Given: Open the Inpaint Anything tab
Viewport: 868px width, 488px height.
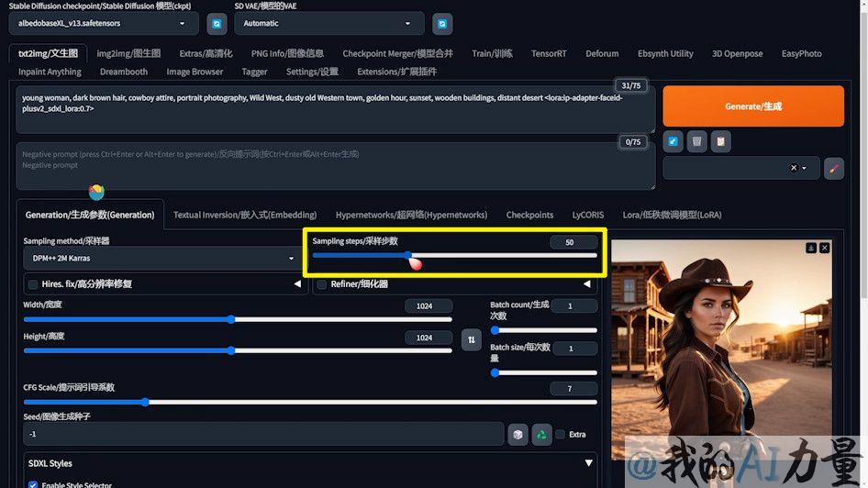Looking at the screenshot, I should (x=50, y=72).
